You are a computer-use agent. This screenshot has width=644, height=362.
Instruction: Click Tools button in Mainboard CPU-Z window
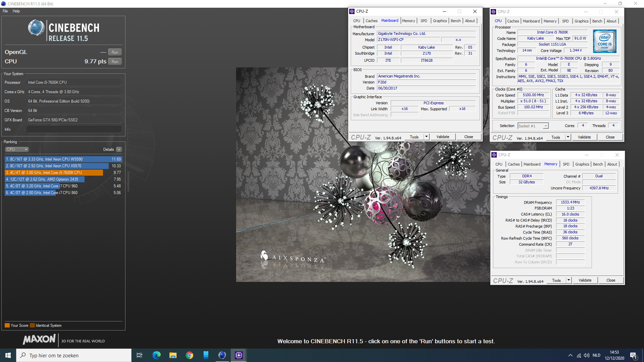coord(414,137)
